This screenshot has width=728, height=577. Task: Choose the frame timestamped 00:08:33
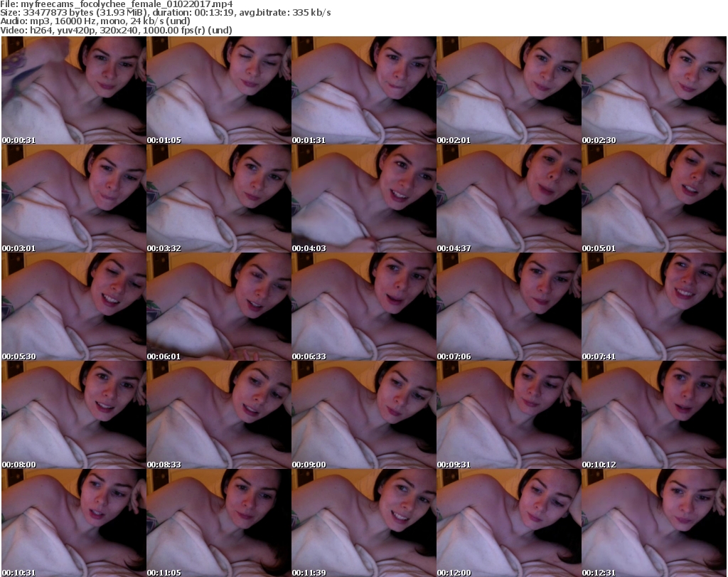click(x=219, y=415)
